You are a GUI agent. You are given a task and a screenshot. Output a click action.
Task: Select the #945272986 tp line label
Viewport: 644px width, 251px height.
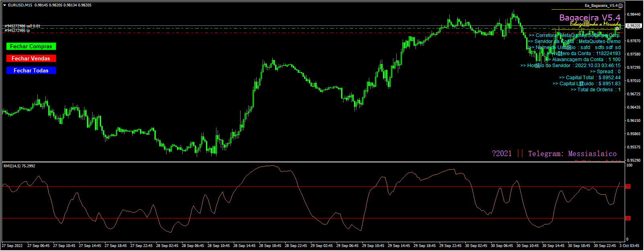pos(17,31)
